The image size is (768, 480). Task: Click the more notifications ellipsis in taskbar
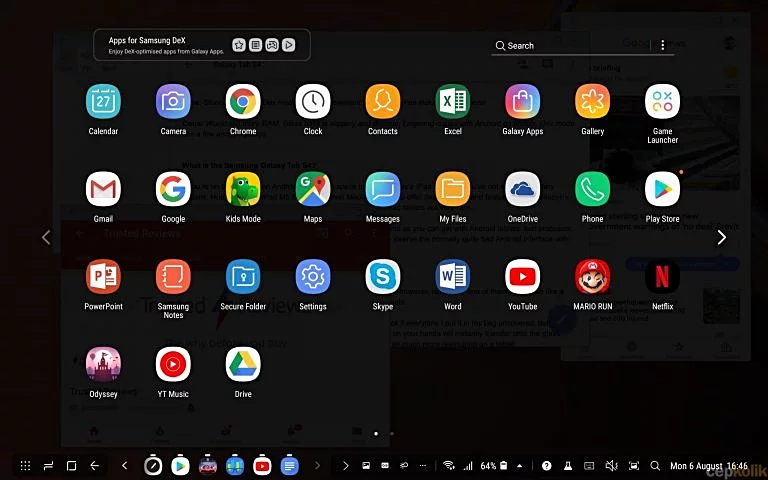click(423, 466)
